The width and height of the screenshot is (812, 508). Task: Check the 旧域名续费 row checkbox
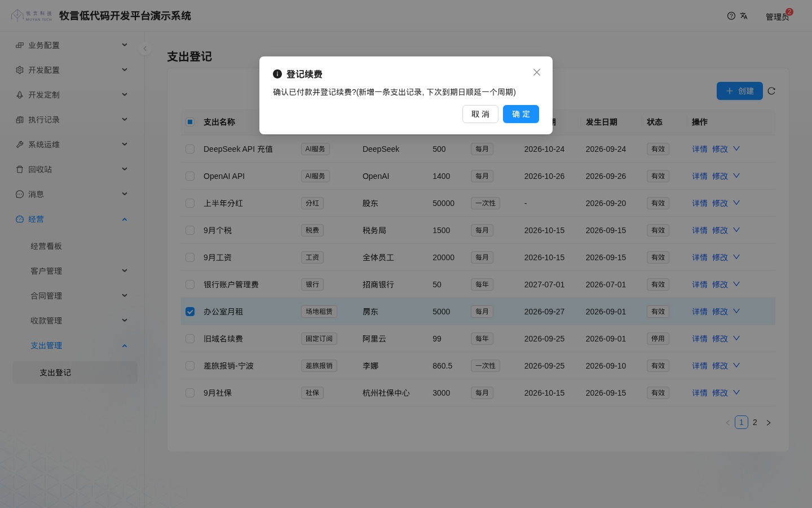point(190,339)
